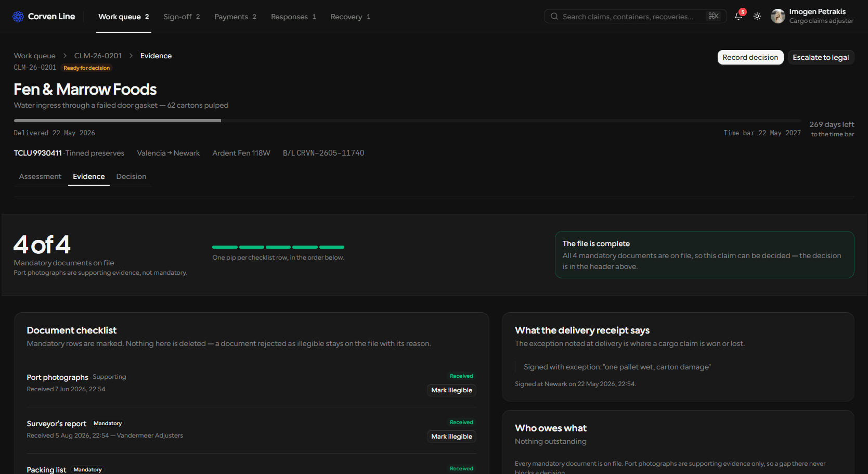Switch to the Decision tab
This screenshot has height=474, width=868.
click(131, 176)
